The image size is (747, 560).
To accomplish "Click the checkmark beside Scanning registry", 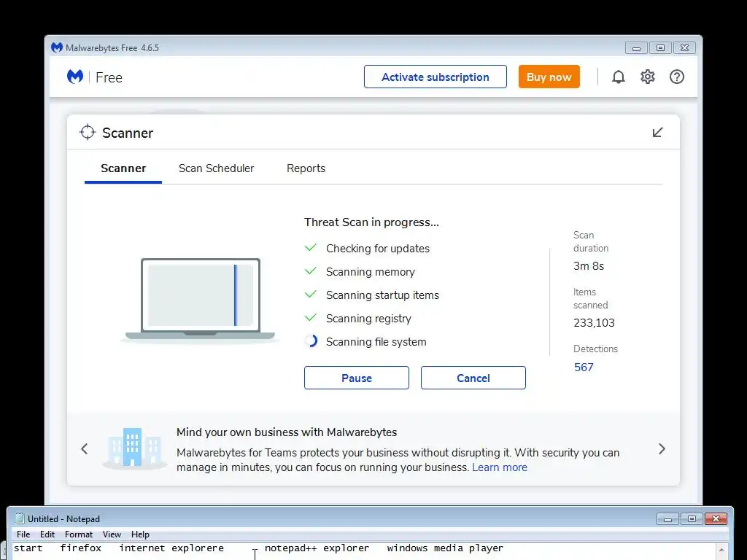I will [x=311, y=318].
